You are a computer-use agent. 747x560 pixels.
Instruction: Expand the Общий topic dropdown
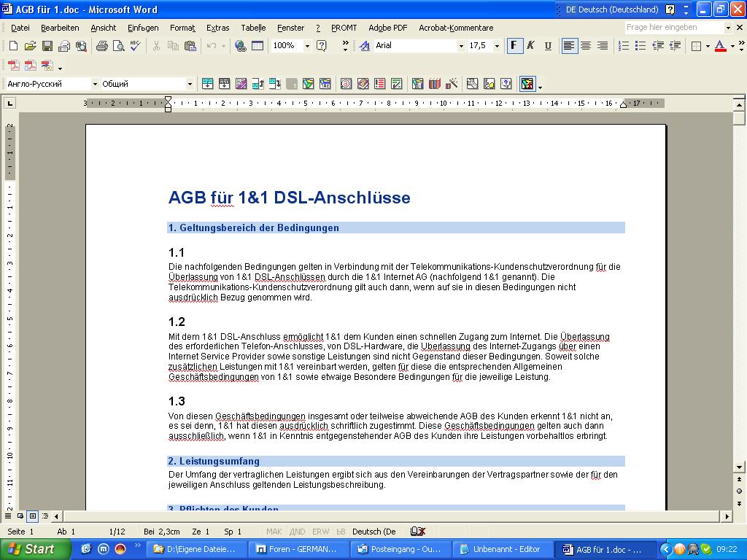pos(190,85)
